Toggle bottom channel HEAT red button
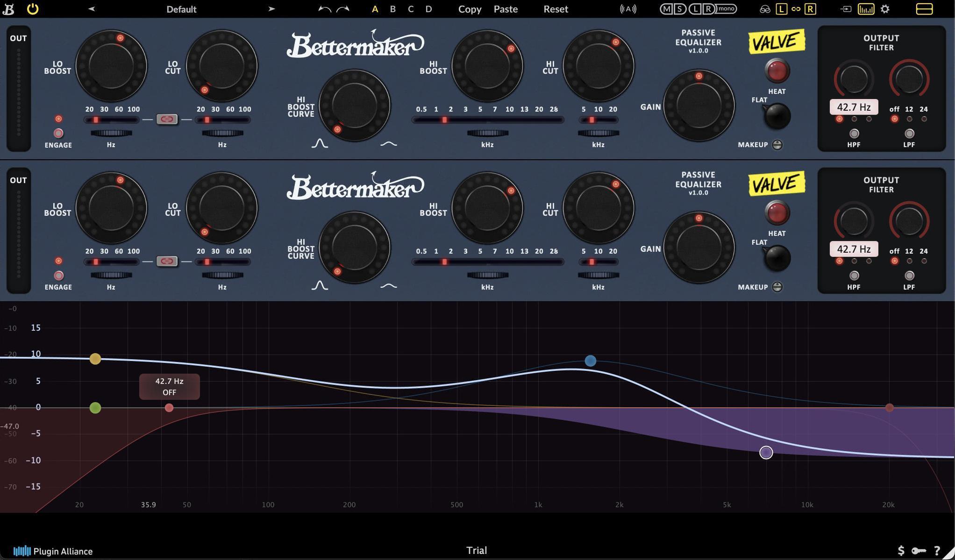 (x=777, y=213)
